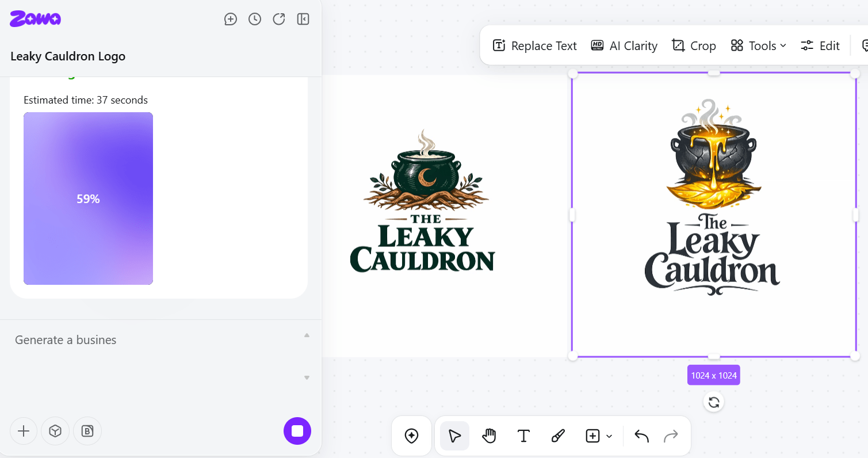Click the share arrow icon in header
Viewport: 868px width, 458px height.
(279, 20)
